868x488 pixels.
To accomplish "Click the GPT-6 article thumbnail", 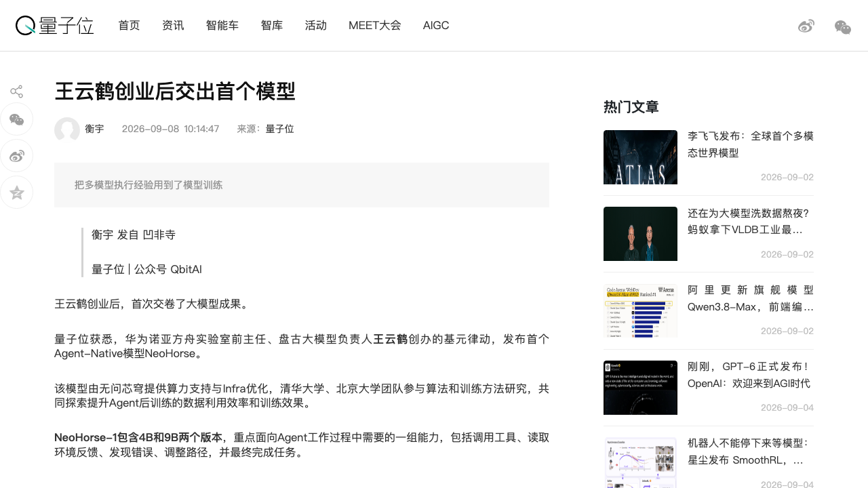I will click(640, 388).
